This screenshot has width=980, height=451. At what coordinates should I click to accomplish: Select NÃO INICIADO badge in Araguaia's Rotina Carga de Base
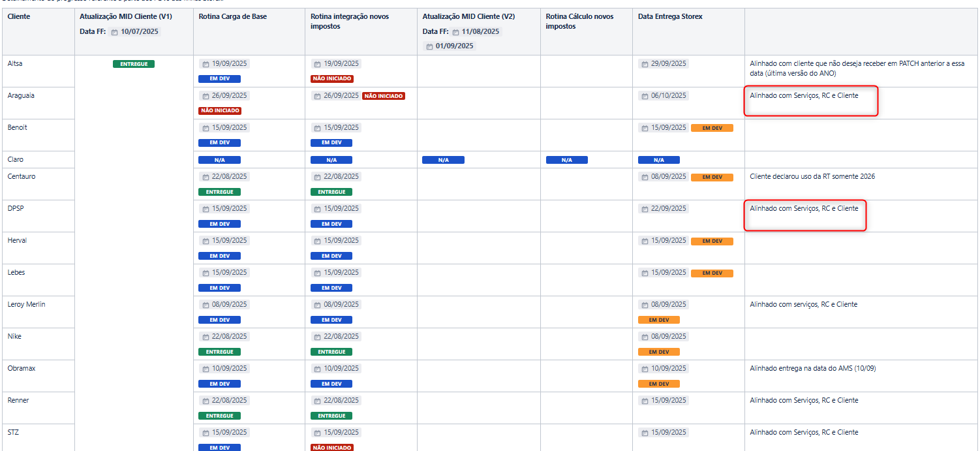[x=220, y=111]
